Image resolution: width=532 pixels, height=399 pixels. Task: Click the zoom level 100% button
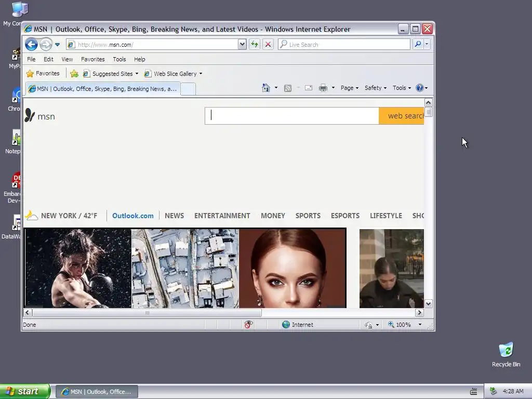pyautogui.click(x=400, y=325)
